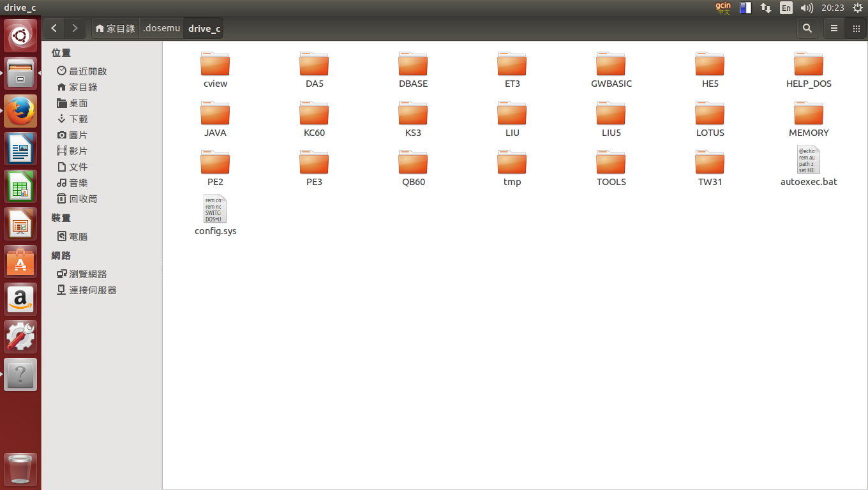
Task: Switch input language via the En indicator
Action: 786,8
